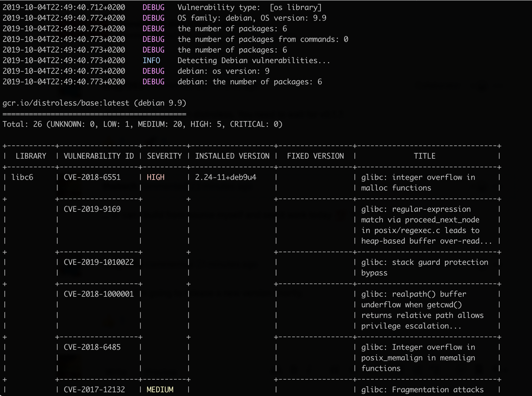This screenshot has height=396, width=532.
Task: Select 'Detecting Debian vulnerabilities...' message
Action: (x=254, y=61)
